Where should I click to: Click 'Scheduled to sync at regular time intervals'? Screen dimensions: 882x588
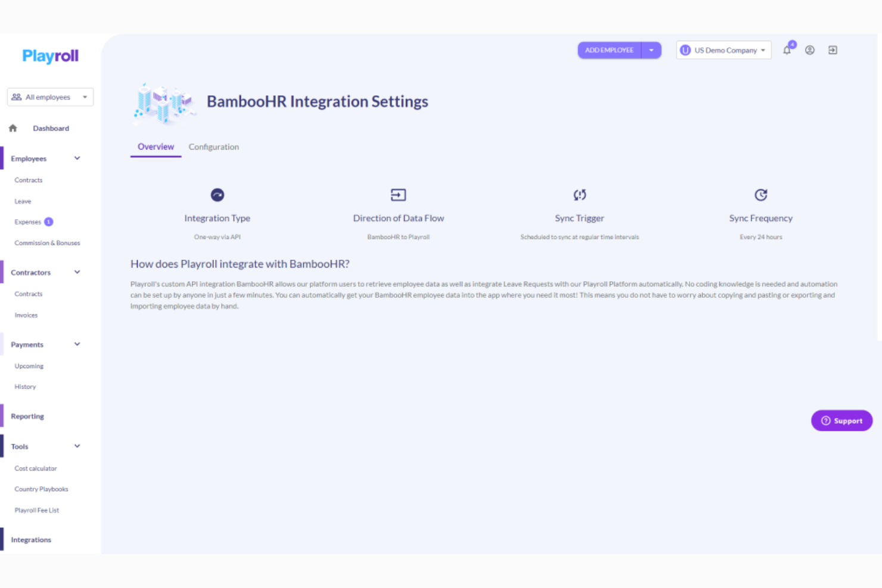tap(580, 237)
